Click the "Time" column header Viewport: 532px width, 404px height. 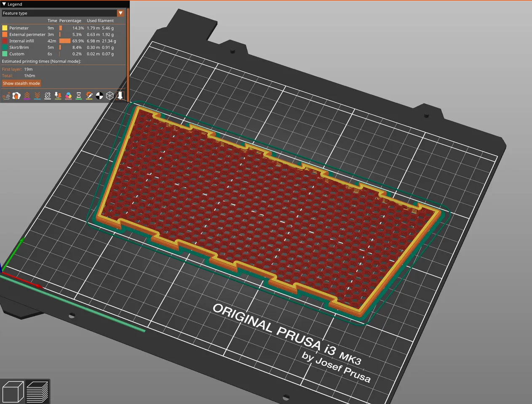click(52, 21)
